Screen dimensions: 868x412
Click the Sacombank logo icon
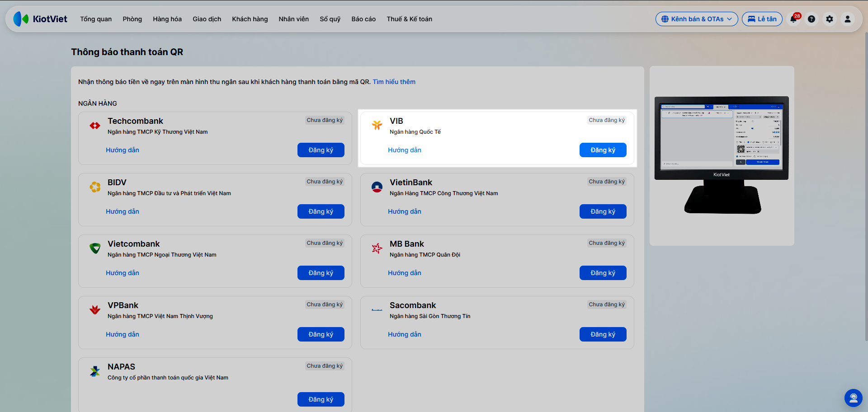pos(377,310)
